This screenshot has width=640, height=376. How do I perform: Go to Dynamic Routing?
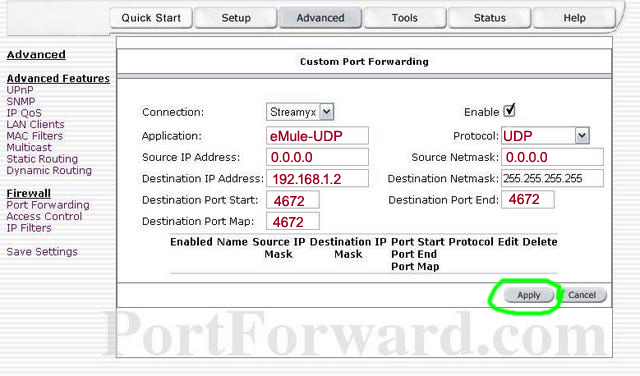(x=49, y=170)
